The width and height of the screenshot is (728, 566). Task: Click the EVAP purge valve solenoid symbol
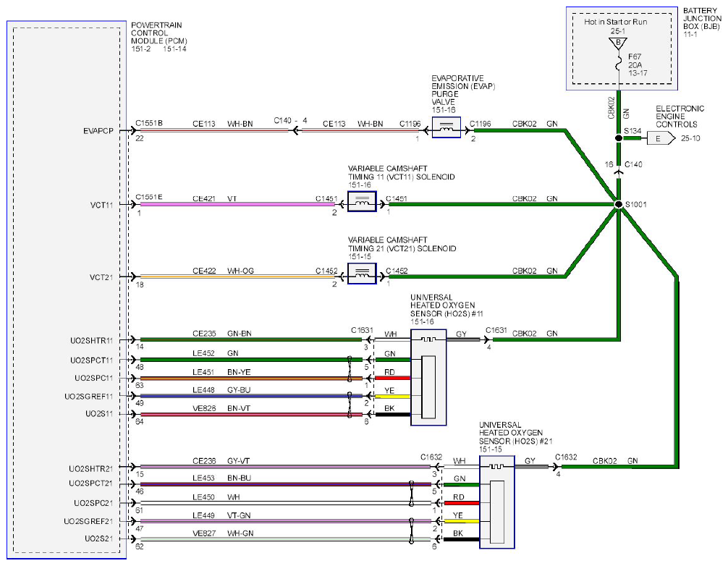pos(446,127)
